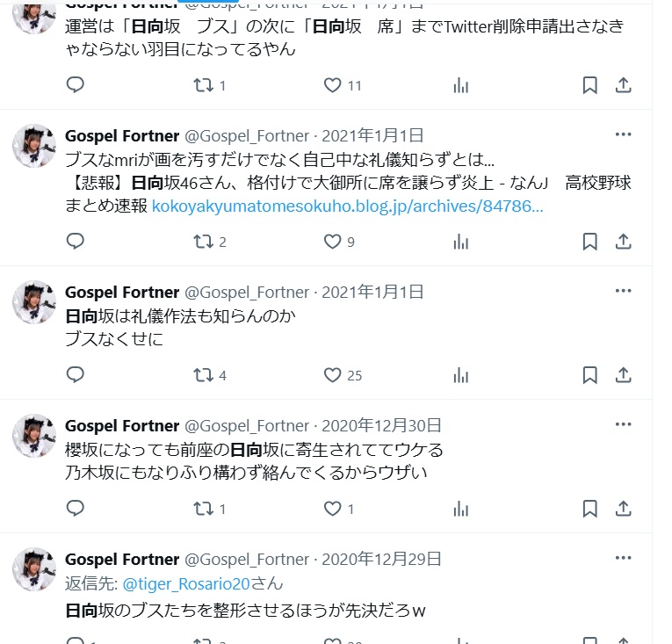Open more options on the blog link tweet
The width and height of the screenshot is (672, 644).
[x=623, y=134]
